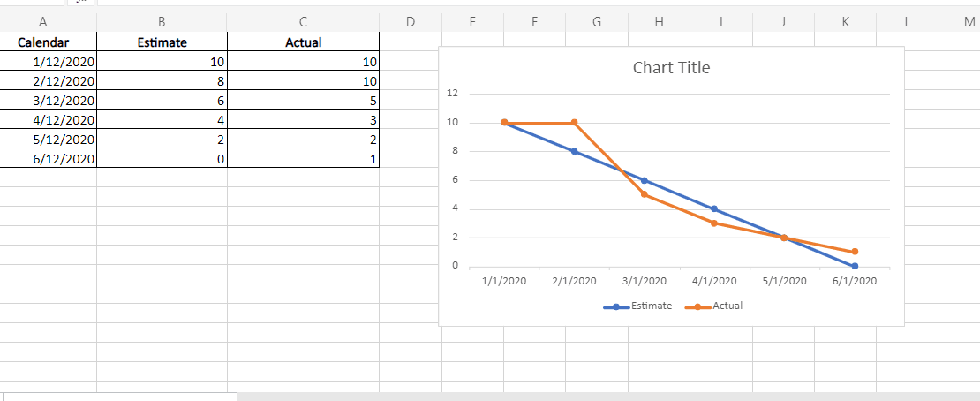Click the 3/1/2020 axis label
Image resolution: width=980 pixels, height=401 pixels.
[645, 281]
